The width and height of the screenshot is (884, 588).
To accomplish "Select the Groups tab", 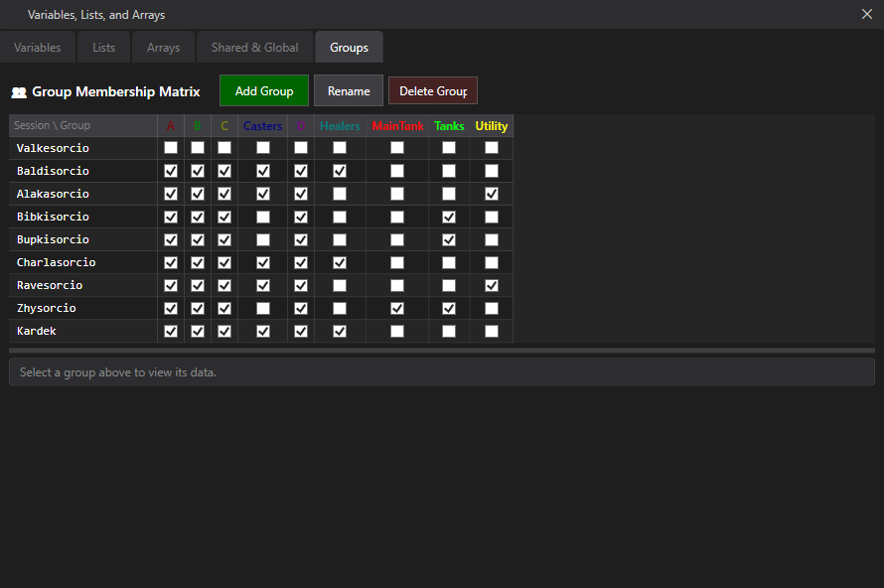I will coord(349,48).
